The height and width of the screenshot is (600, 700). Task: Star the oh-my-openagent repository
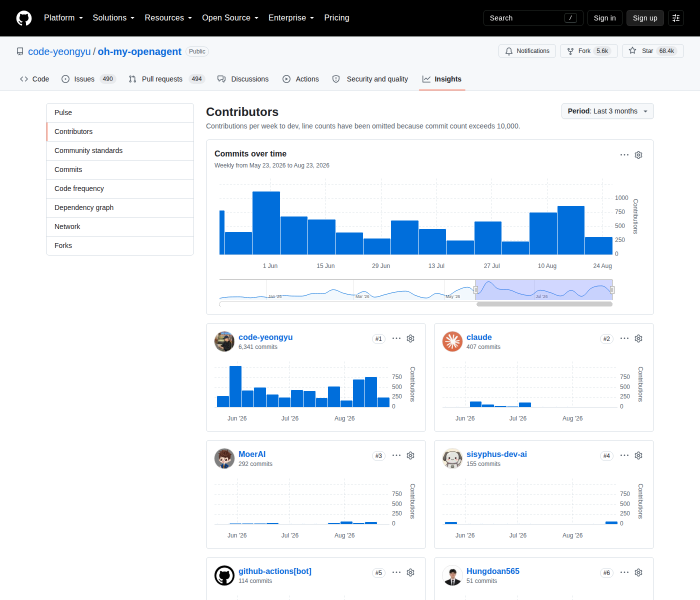pos(653,51)
